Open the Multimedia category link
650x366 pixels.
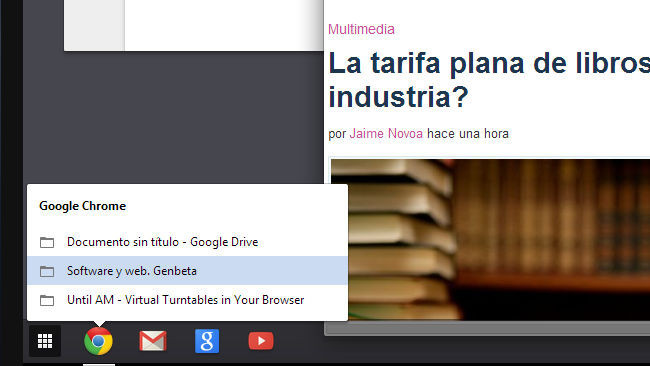(x=361, y=29)
